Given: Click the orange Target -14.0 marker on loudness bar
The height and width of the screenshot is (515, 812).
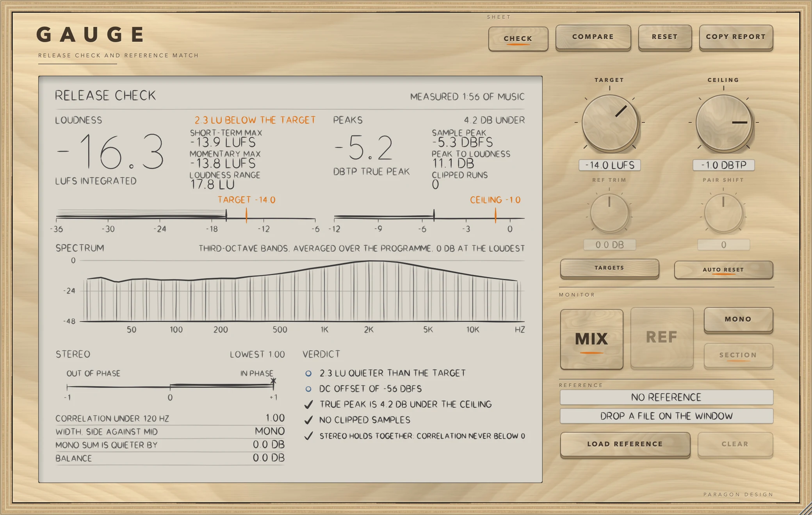Looking at the screenshot, I should [246, 215].
